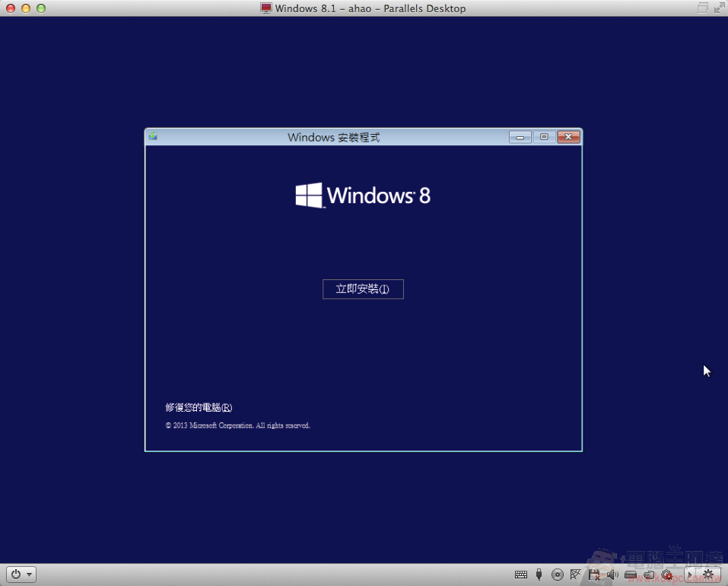Open the USB devices icon
The height and width of the screenshot is (586, 728).
coord(539,575)
